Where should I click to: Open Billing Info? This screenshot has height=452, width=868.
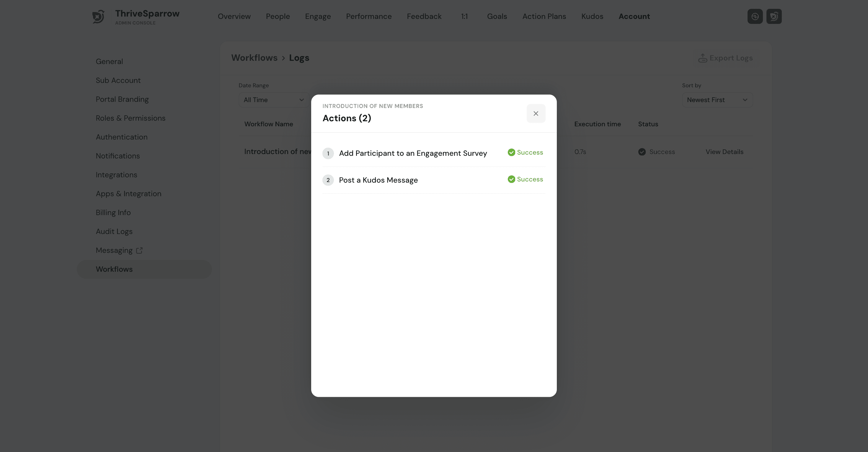[113, 212]
